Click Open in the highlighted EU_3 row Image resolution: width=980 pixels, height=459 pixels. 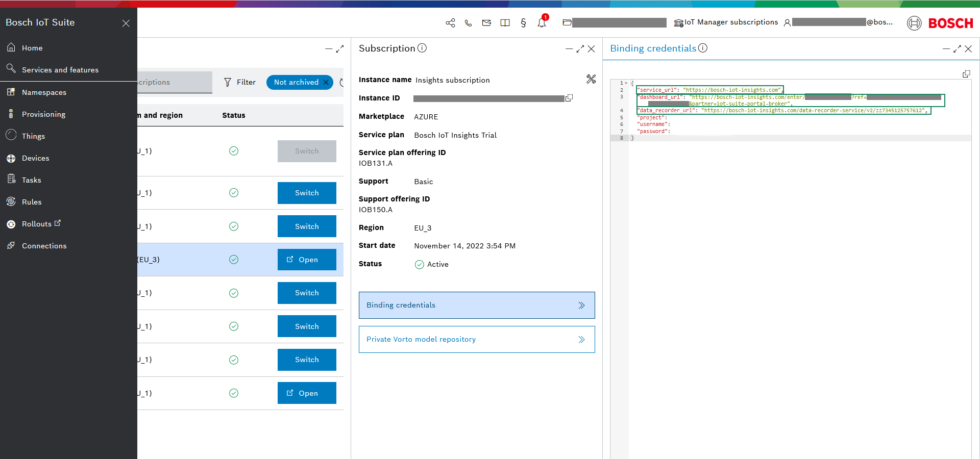click(307, 260)
